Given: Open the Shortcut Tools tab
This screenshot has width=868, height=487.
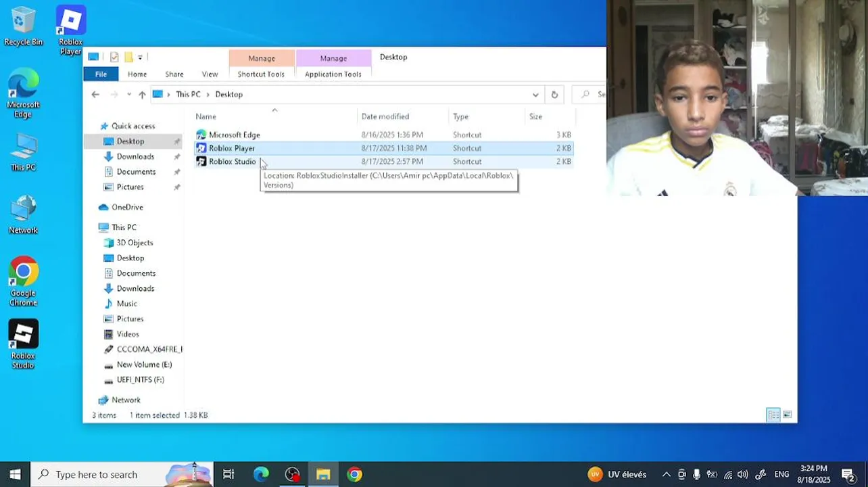Looking at the screenshot, I should pyautogui.click(x=261, y=74).
